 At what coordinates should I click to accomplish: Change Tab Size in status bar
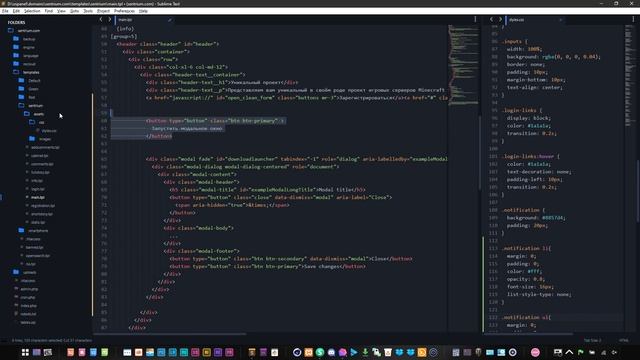(x=592, y=340)
